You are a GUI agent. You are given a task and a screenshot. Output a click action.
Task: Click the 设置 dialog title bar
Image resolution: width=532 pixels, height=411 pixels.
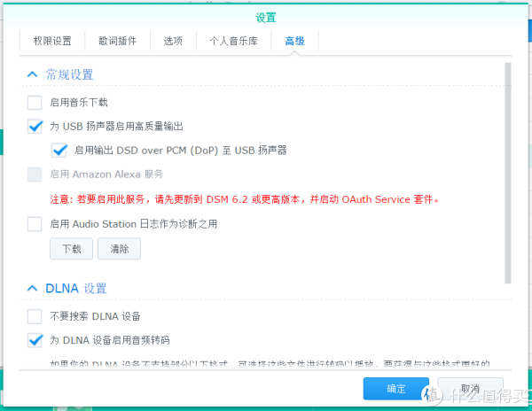click(265, 17)
